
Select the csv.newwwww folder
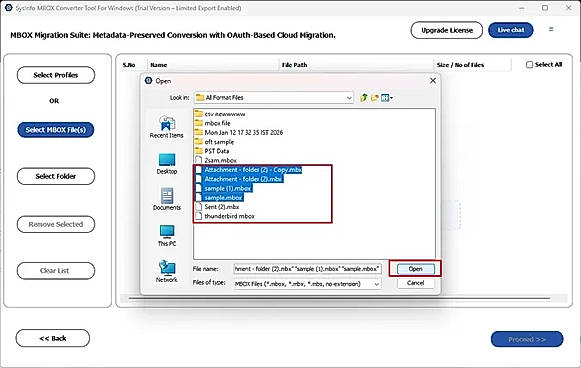tap(220, 114)
